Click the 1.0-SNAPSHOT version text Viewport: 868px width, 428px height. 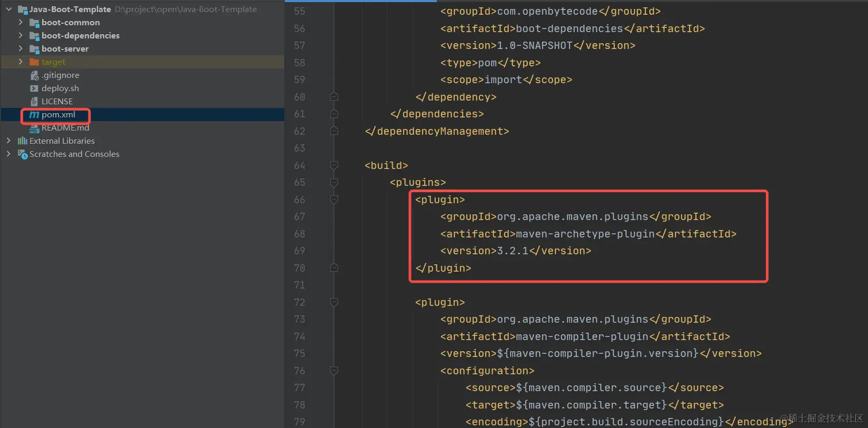click(x=534, y=45)
